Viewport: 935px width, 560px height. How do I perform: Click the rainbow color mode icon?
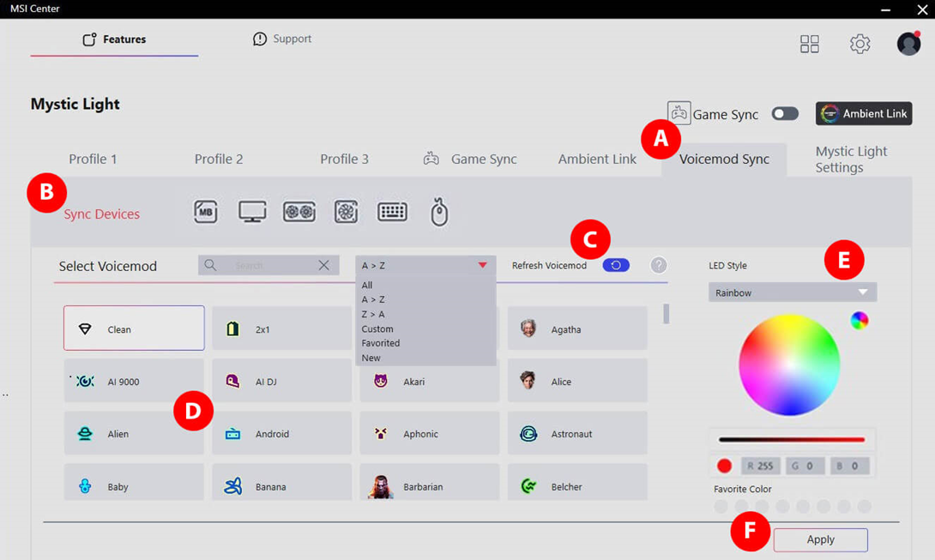[860, 320]
